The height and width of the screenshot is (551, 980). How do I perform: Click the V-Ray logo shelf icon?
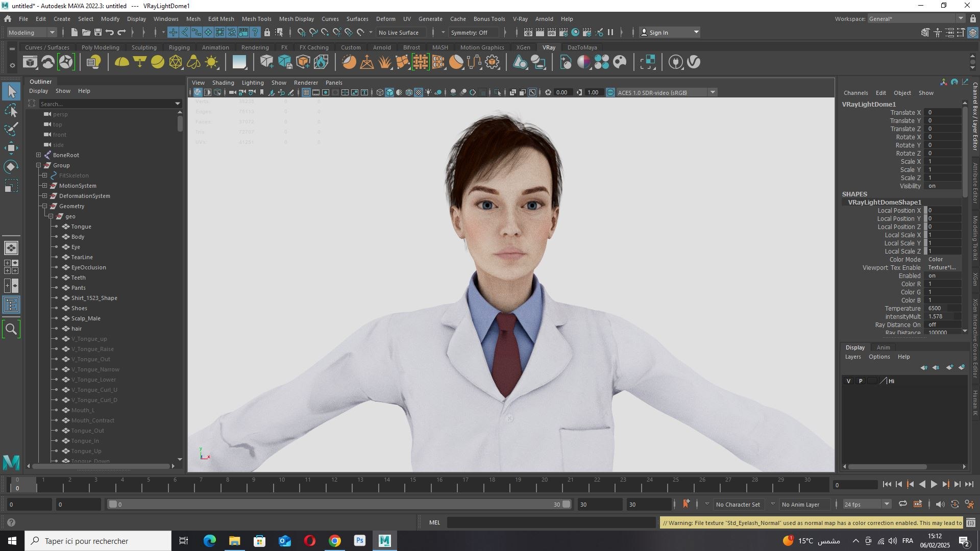694,62
